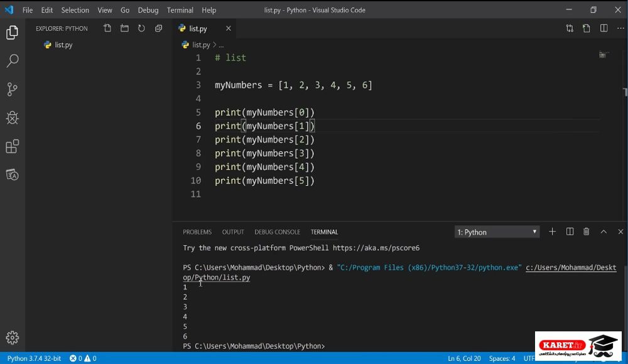Close the terminal panel
Image resolution: width=628 pixels, height=364 pixels.
[620, 232]
